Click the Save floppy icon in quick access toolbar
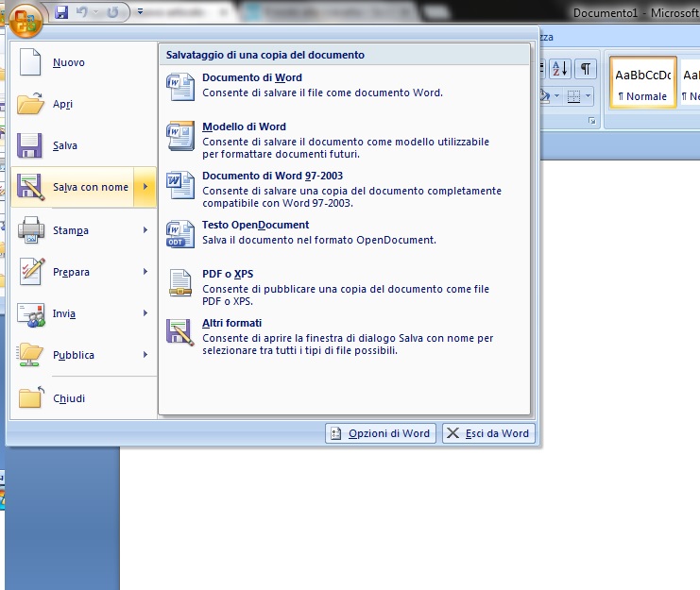The image size is (700, 590). point(61,12)
